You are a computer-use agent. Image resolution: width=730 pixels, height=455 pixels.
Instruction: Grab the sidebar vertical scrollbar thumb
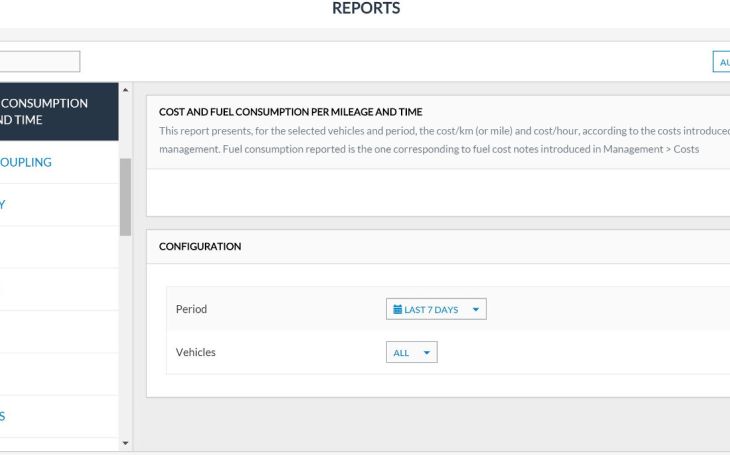click(125, 196)
